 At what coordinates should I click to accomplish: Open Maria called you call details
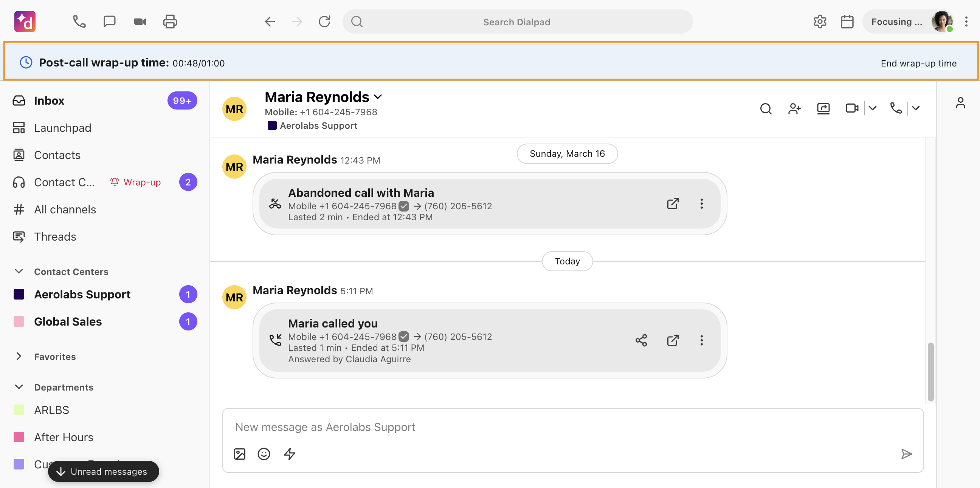click(673, 340)
